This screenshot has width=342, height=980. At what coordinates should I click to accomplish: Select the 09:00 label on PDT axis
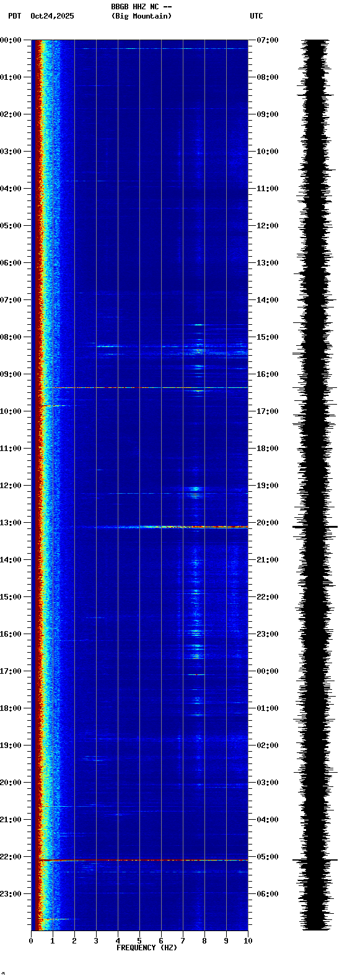(11, 374)
